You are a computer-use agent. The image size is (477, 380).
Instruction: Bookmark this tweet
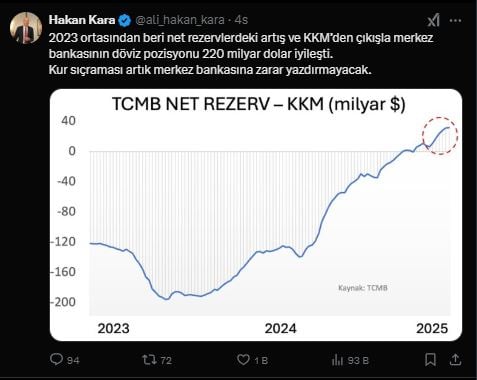coord(430,360)
